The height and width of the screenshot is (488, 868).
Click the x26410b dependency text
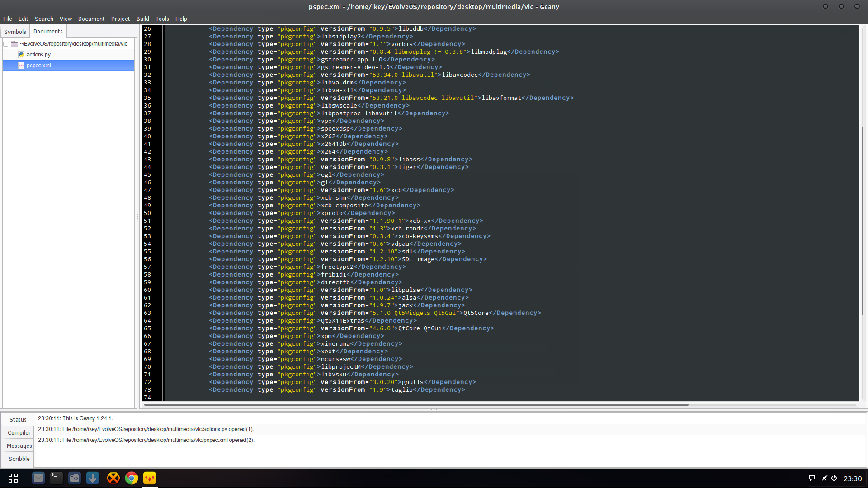334,144
